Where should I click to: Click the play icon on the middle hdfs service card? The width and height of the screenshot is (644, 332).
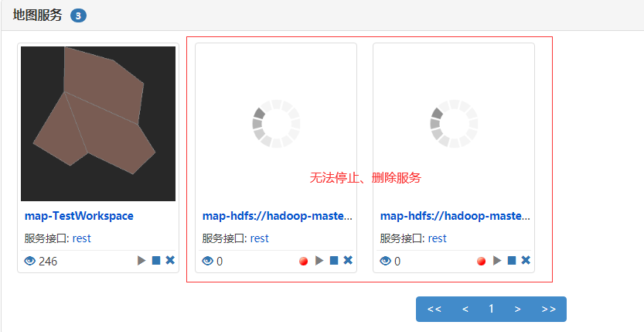click(x=319, y=261)
